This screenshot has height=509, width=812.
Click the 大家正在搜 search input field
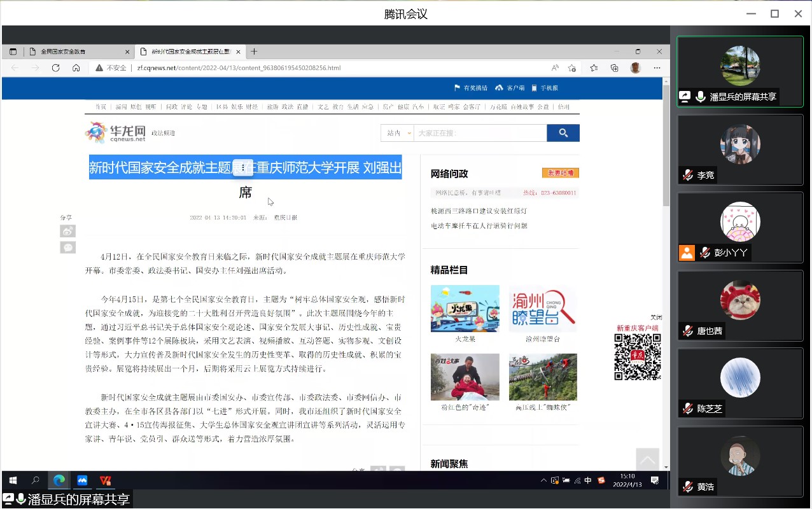479,133
